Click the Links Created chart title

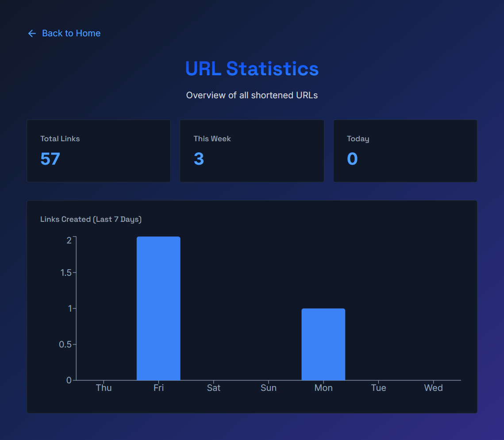[x=91, y=219]
